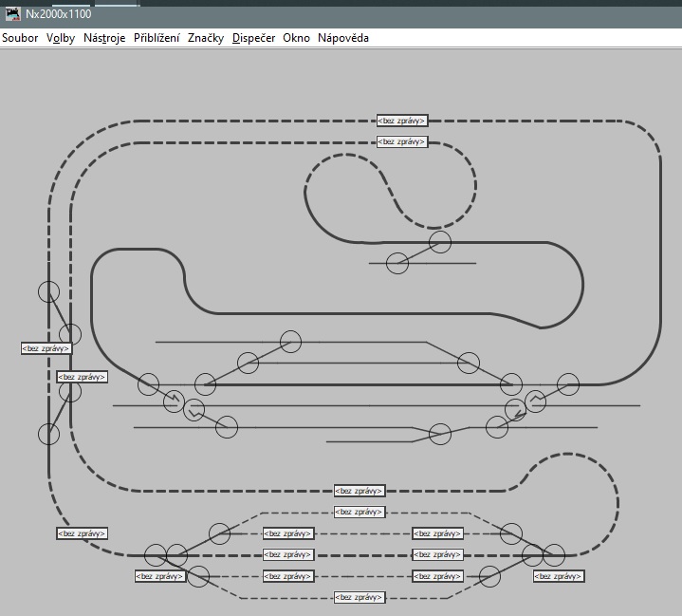
Task: Open the Okno menu
Action: click(296, 38)
